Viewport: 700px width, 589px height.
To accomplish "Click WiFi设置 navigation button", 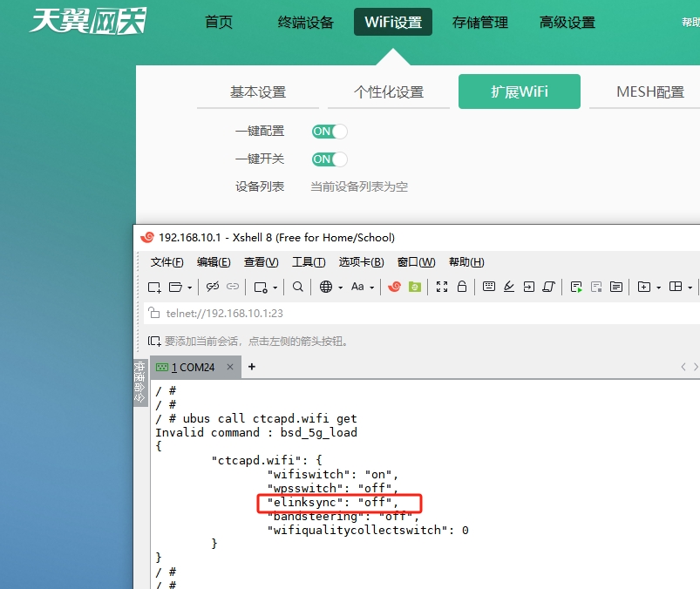I will coord(393,22).
